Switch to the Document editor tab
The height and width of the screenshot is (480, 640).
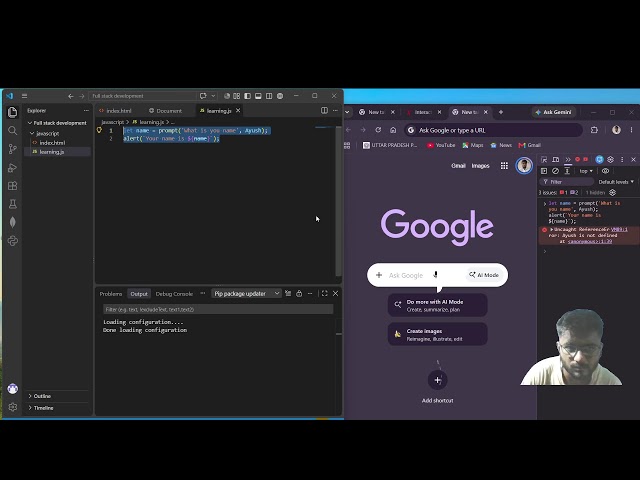tap(166, 111)
